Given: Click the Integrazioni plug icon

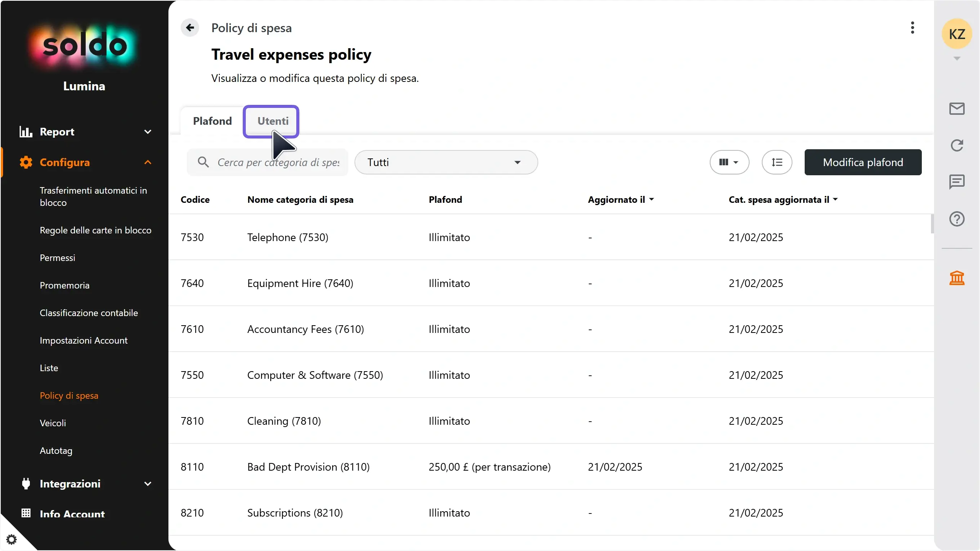Looking at the screenshot, I should (x=26, y=484).
